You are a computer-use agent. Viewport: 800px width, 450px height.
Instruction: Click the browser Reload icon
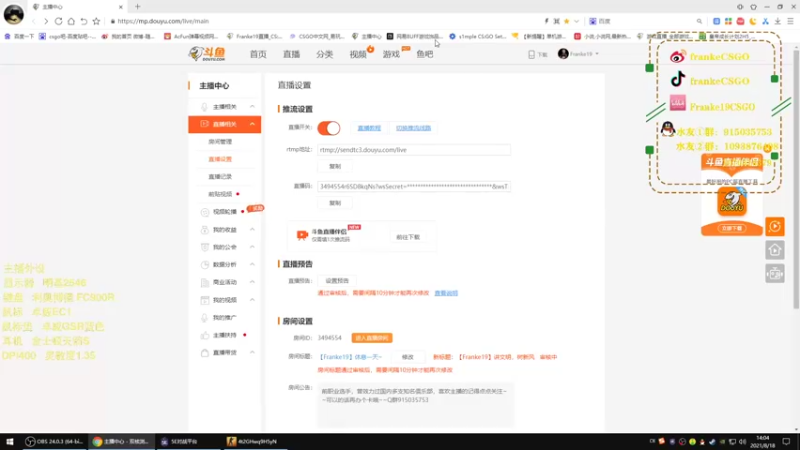pos(58,21)
